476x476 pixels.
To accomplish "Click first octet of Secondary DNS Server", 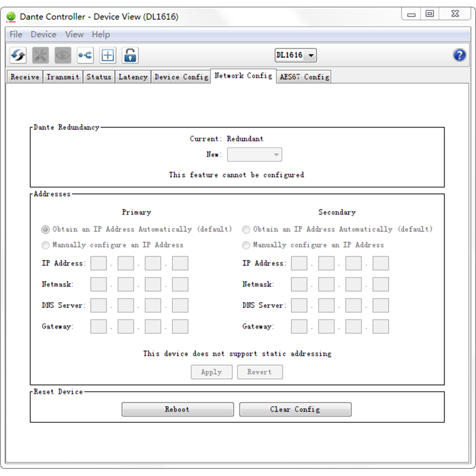I will (299, 306).
